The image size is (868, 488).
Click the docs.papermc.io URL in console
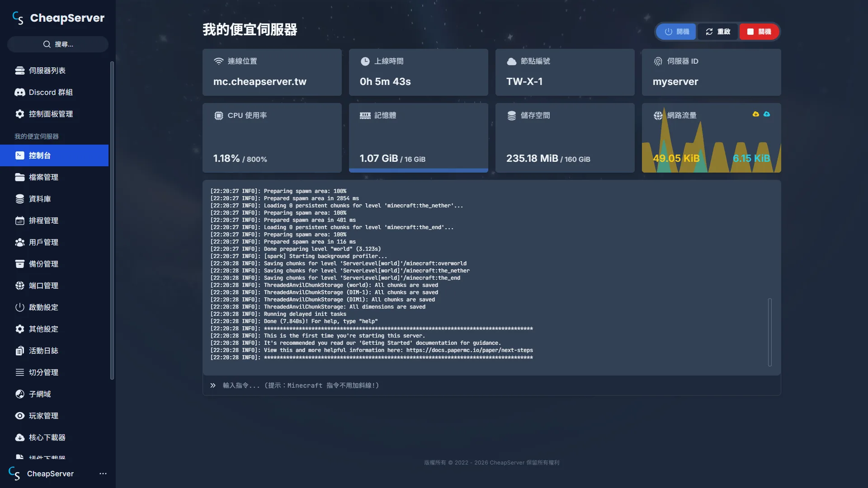coord(470,350)
